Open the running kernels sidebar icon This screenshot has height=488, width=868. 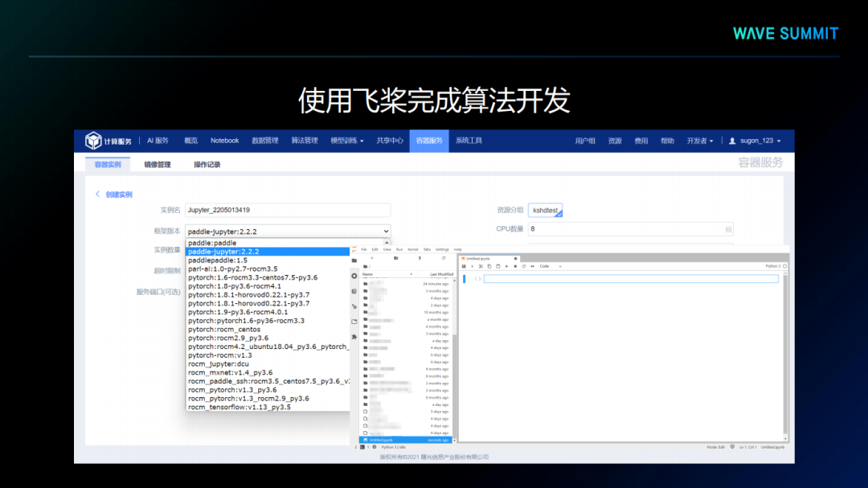[x=354, y=276]
